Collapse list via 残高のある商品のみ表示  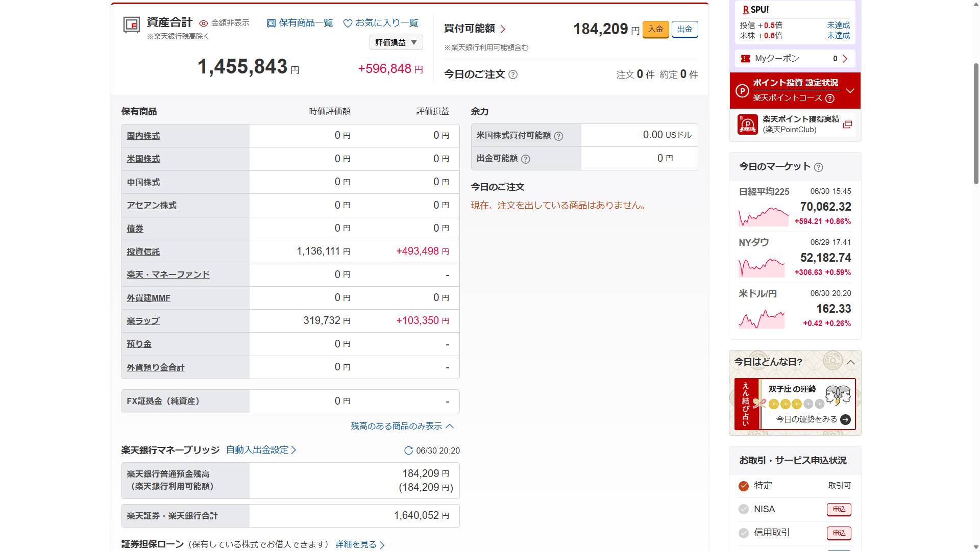[402, 426]
